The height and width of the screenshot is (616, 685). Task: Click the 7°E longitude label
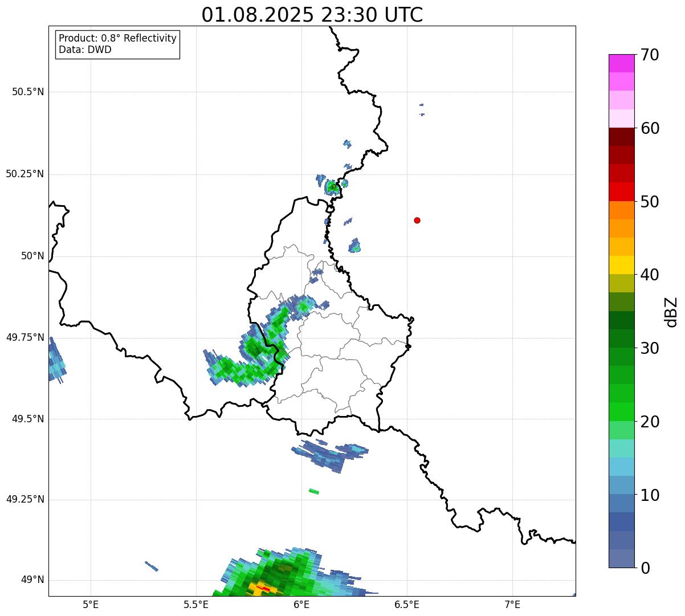tap(512, 604)
